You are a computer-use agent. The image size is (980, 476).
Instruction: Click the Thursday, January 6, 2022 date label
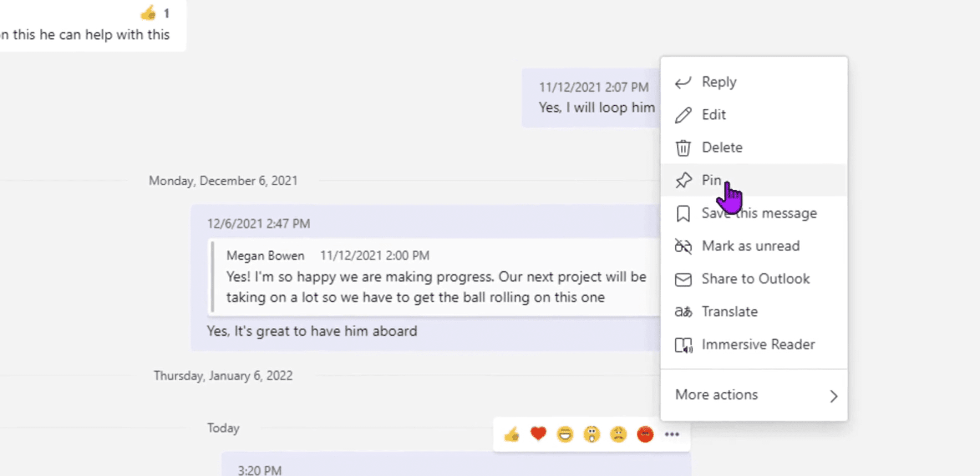[223, 376]
